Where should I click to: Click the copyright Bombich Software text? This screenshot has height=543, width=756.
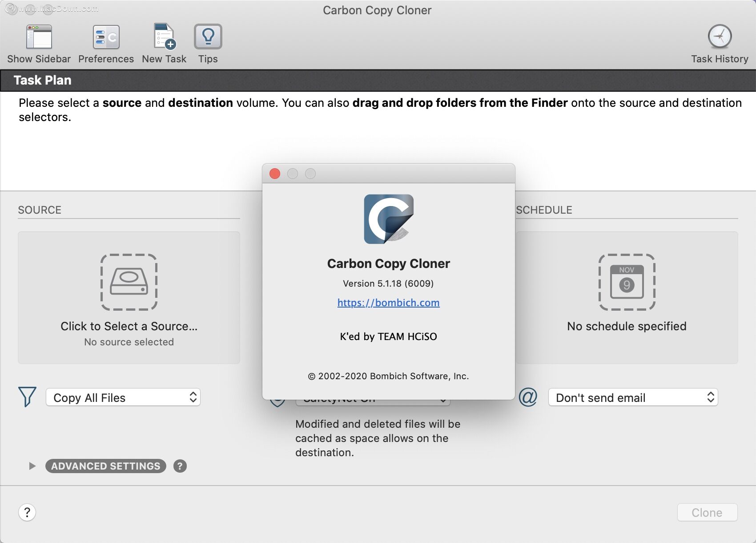[388, 376]
